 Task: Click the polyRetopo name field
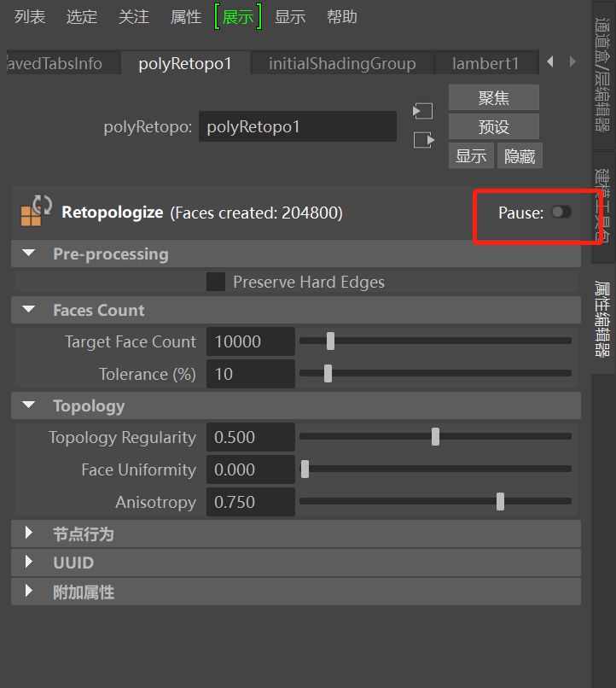pyautogui.click(x=298, y=126)
